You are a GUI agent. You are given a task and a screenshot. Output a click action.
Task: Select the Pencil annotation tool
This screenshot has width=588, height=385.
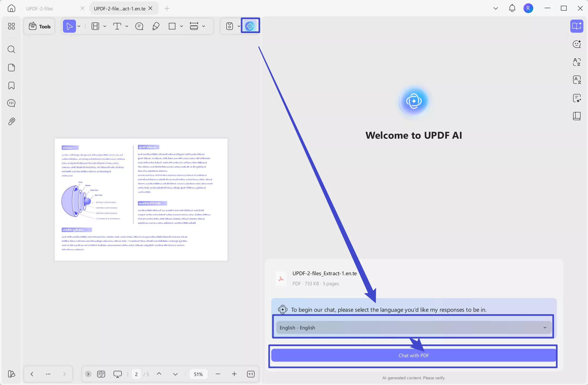point(156,26)
